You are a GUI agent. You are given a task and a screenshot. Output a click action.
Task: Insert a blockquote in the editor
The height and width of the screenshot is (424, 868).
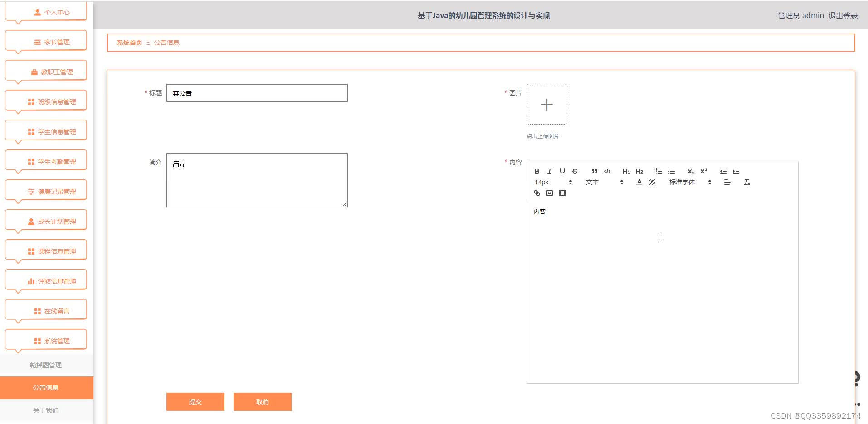tap(594, 171)
